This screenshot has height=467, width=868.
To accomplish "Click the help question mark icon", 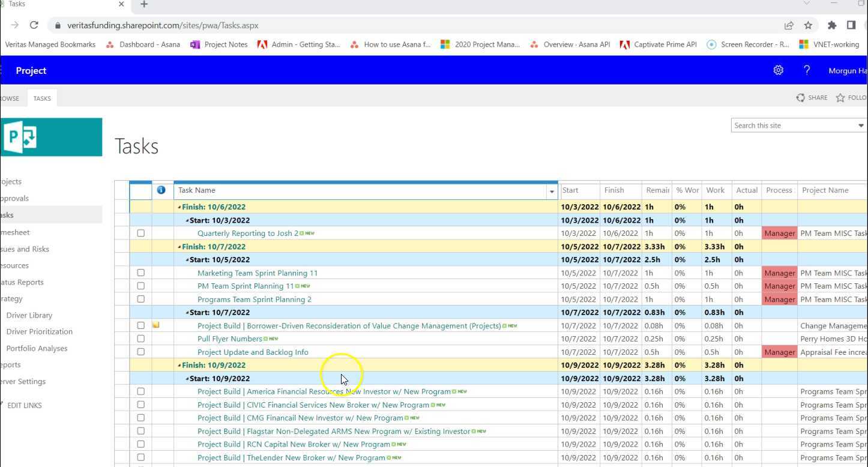I will (807, 70).
